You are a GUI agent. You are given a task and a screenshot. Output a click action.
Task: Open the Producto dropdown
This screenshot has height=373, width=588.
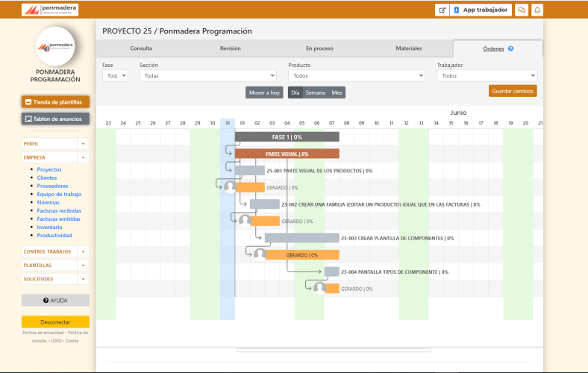point(356,75)
